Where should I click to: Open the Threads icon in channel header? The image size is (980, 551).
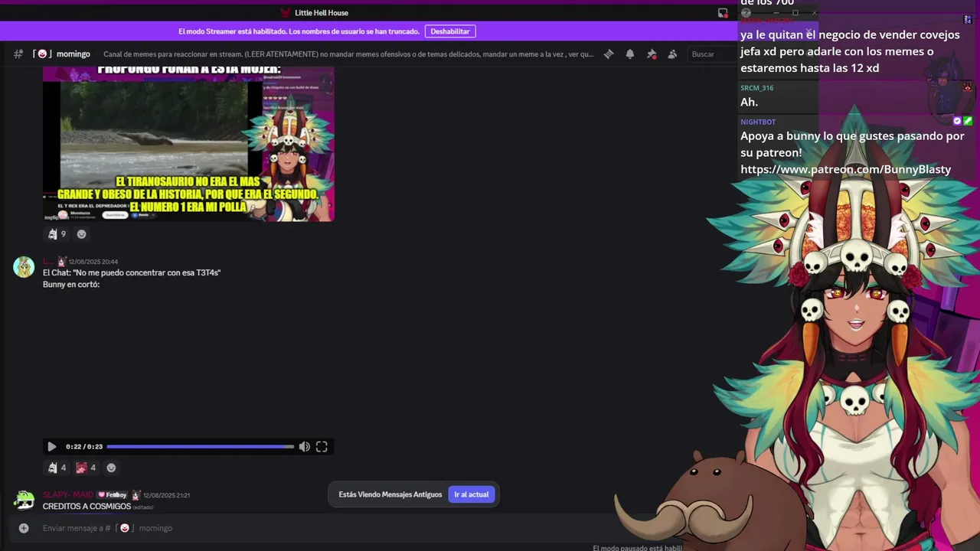click(x=609, y=54)
